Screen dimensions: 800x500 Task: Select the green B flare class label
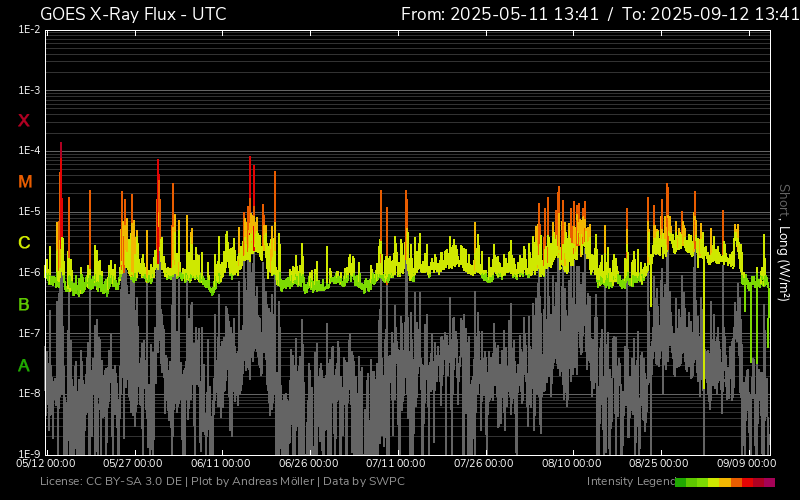coord(24,304)
